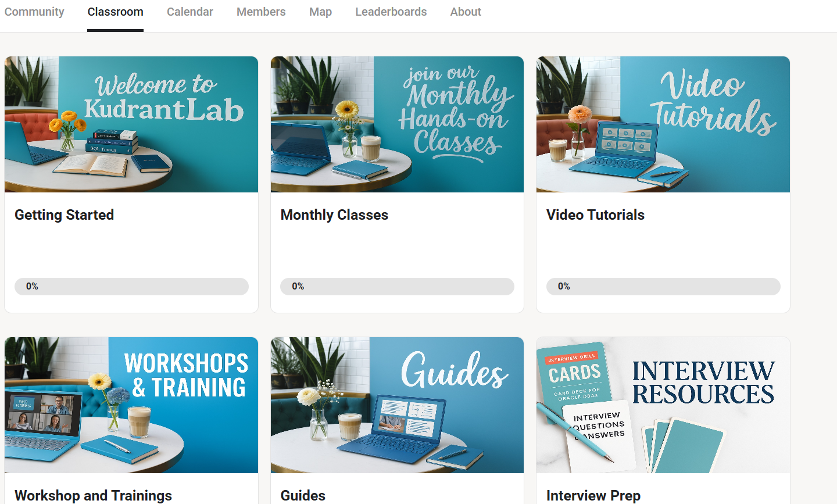Image resolution: width=837 pixels, height=504 pixels.
Task: Click the Getting Started course title
Action: [x=64, y=215]
